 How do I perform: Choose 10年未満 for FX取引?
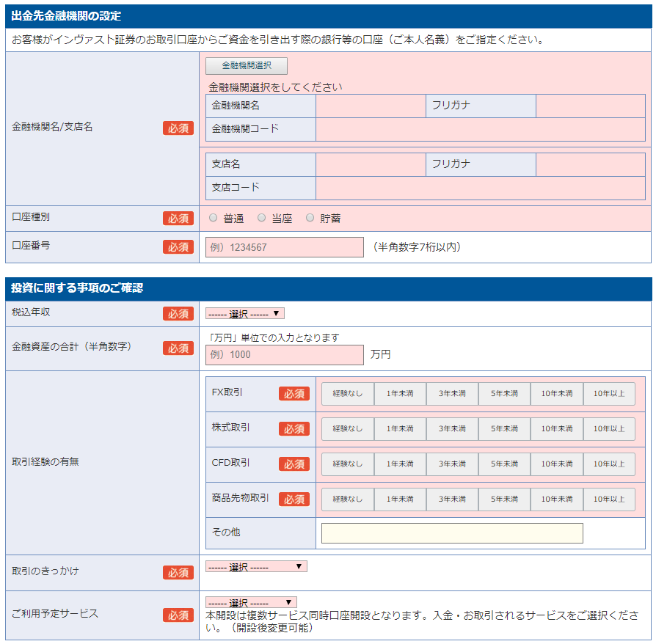point(557,393)
